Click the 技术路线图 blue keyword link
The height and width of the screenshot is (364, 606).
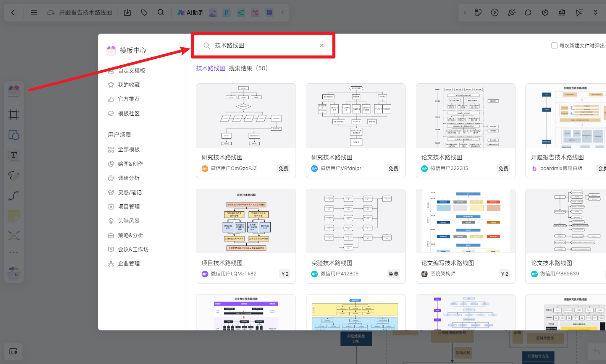[x=211, y=68]
